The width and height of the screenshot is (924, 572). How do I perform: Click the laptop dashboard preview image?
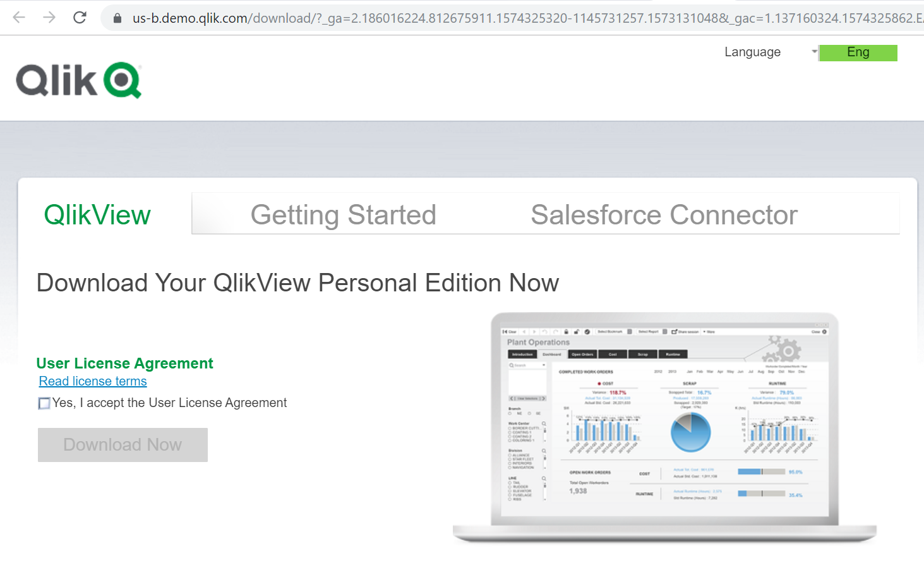click(665, 427)
